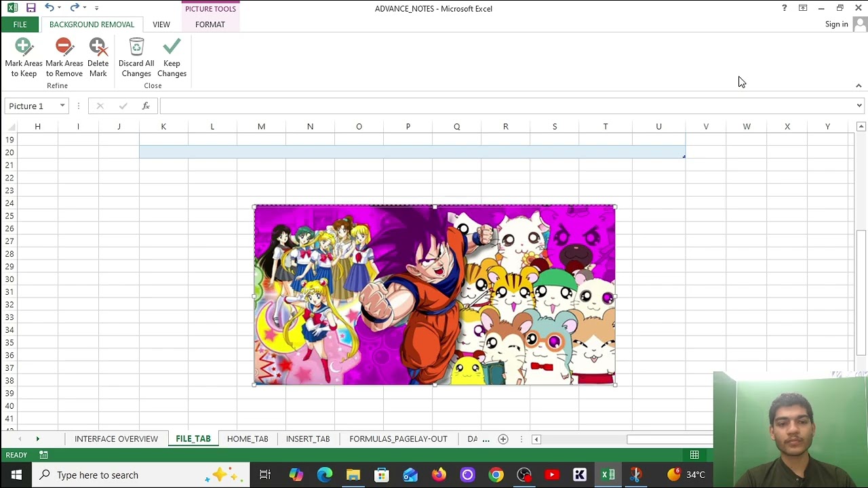Open Microsoft Store from the taskbar
Screen dimensions: 868x488
tap(382, 474)
